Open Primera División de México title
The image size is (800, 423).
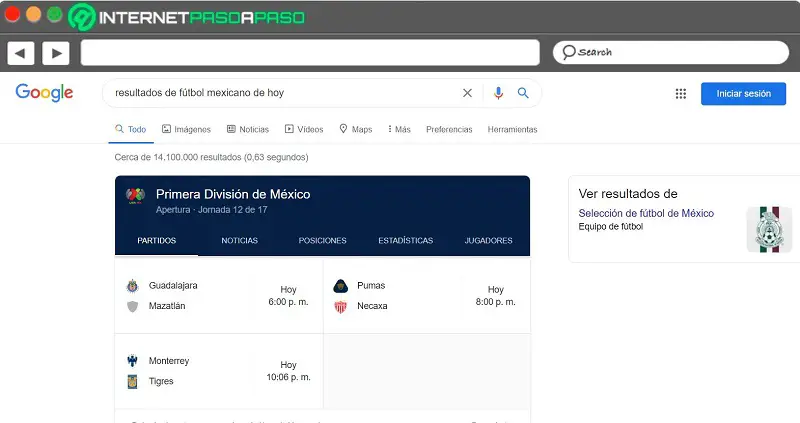coord(233,194)
